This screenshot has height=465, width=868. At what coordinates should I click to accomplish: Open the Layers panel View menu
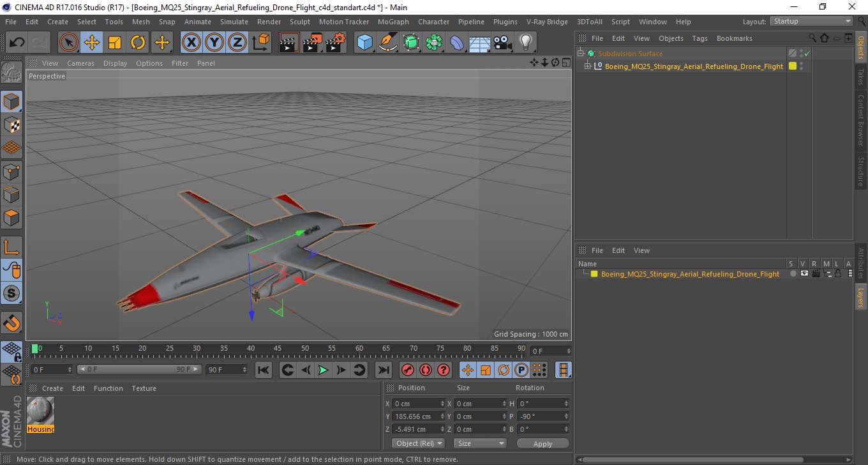[641, 250]
